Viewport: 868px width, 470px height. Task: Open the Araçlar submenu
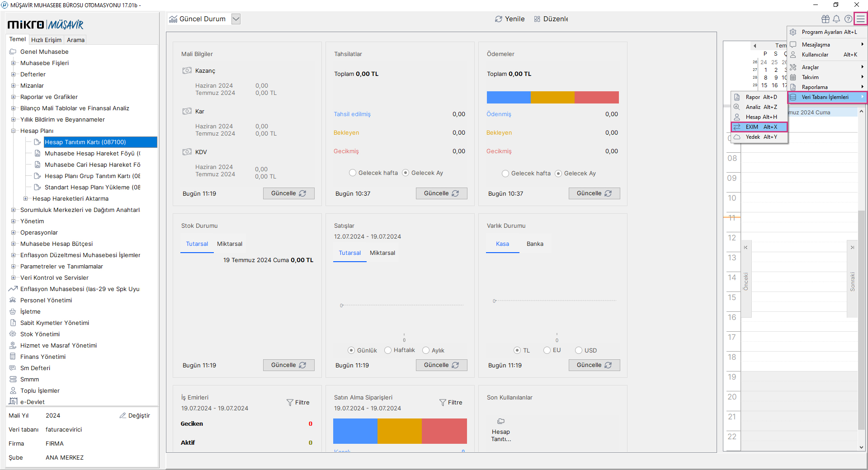[827, 67]
